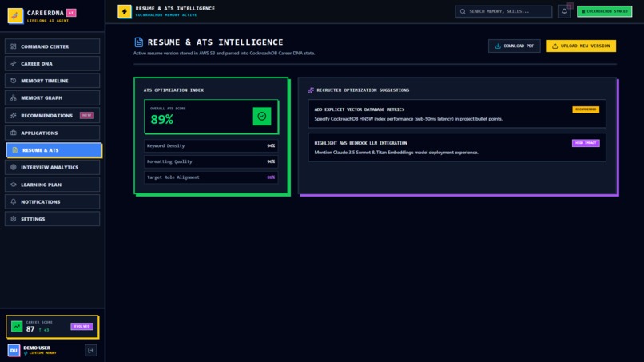Open Notifications sidebar item

52,201
